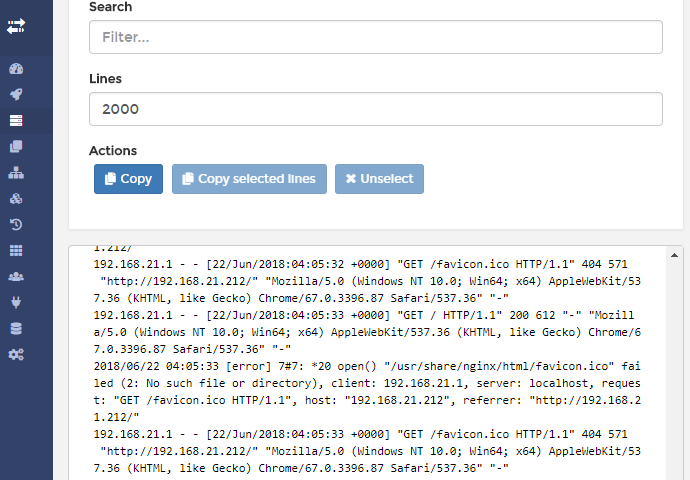690x480 pixels.
Task: Open Volumes cubes icon
Action: (x=16, y=198)
